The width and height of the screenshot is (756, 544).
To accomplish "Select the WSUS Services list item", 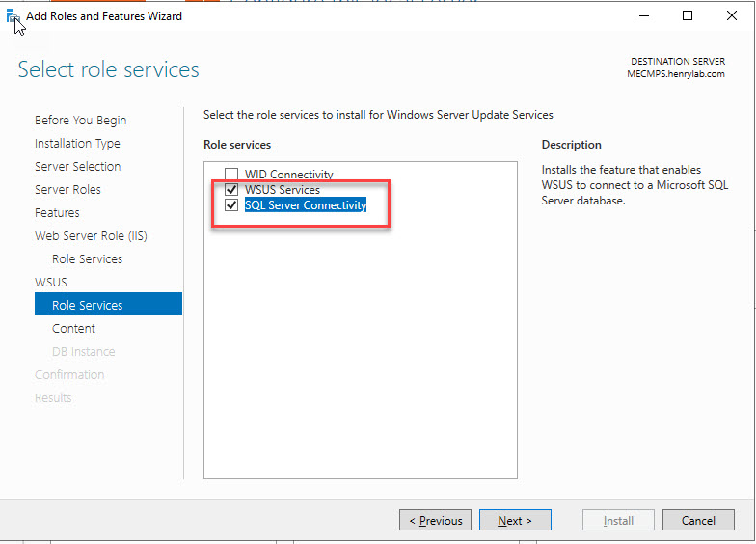I will (282, 190).
